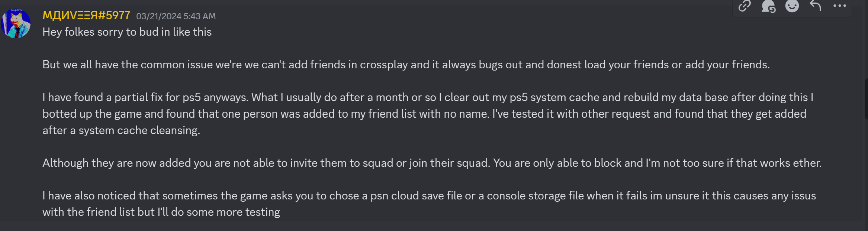Click the last line ending "some more testing"

coord(161,212)
